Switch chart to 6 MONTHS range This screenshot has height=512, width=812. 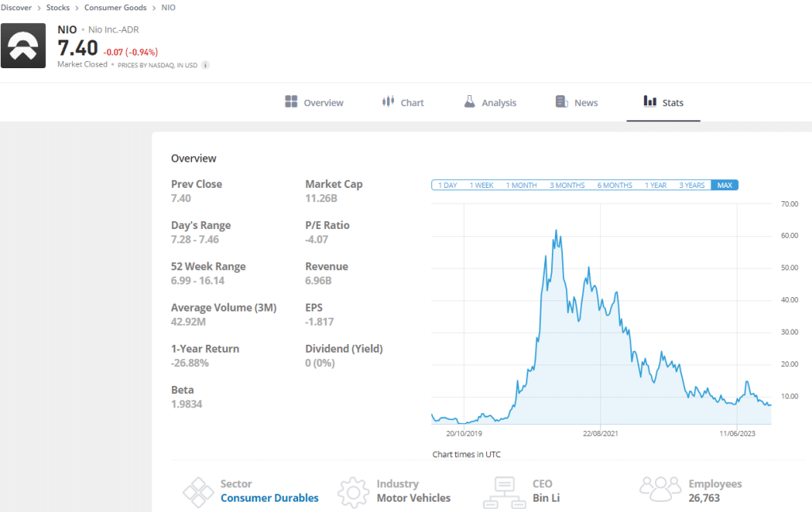click(x=614, y=185)
